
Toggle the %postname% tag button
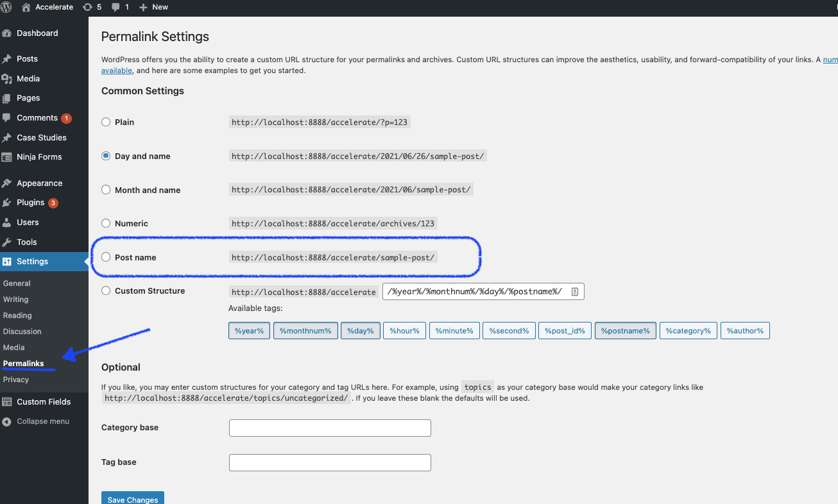[626, 331]
